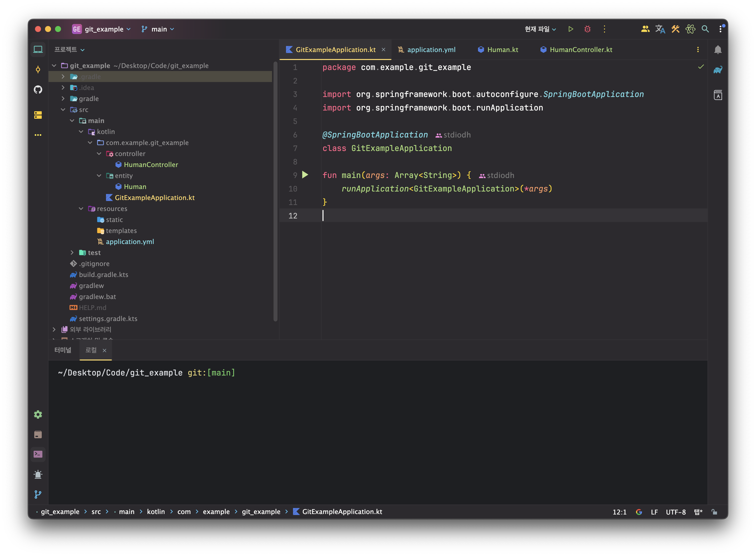
Task: Collapse the resources folder
Action: (x=81, y=209)
